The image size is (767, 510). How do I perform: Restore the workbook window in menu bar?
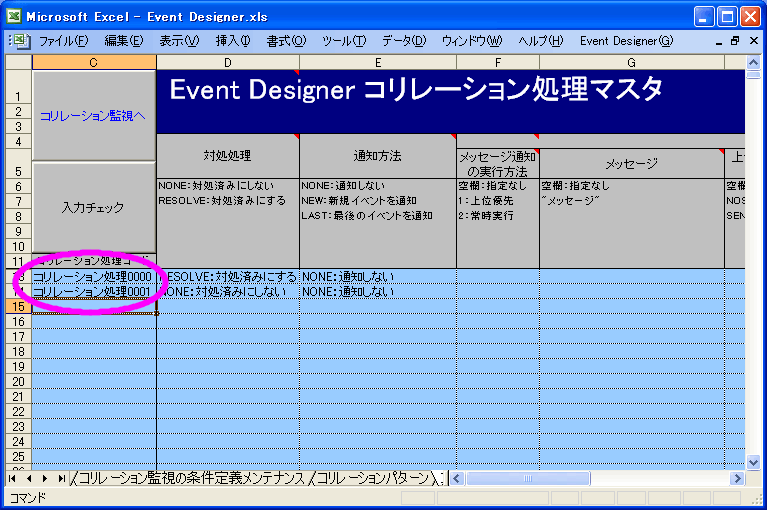pos(735,42)
